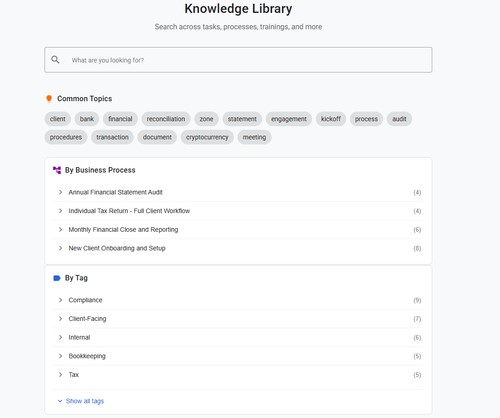The image size is (500, 418).
Task: Select the reconciliation topic chip
Action: [x=166, y=119]
